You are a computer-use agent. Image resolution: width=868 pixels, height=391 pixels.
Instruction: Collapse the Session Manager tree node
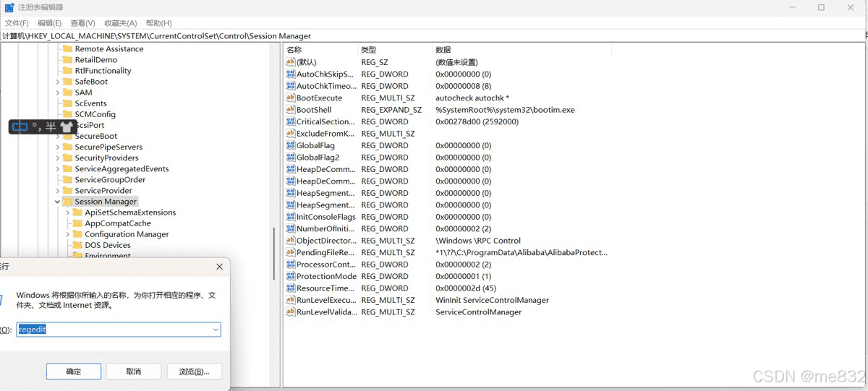pos(58,202)
